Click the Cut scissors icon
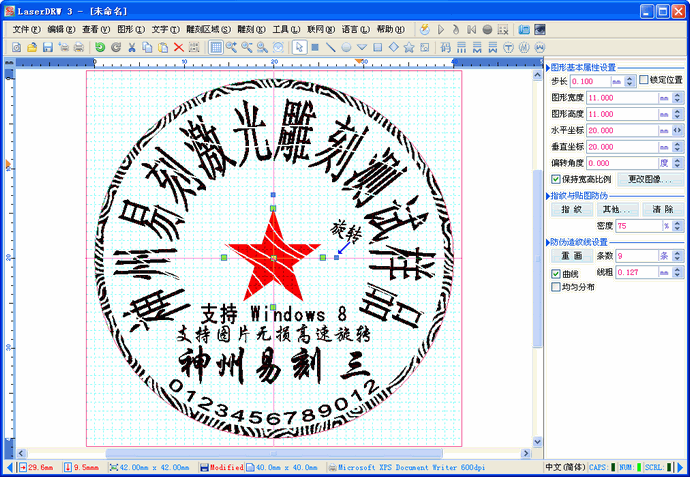The width and height of the screenshot is (690, 477). (x=132, y=47)
